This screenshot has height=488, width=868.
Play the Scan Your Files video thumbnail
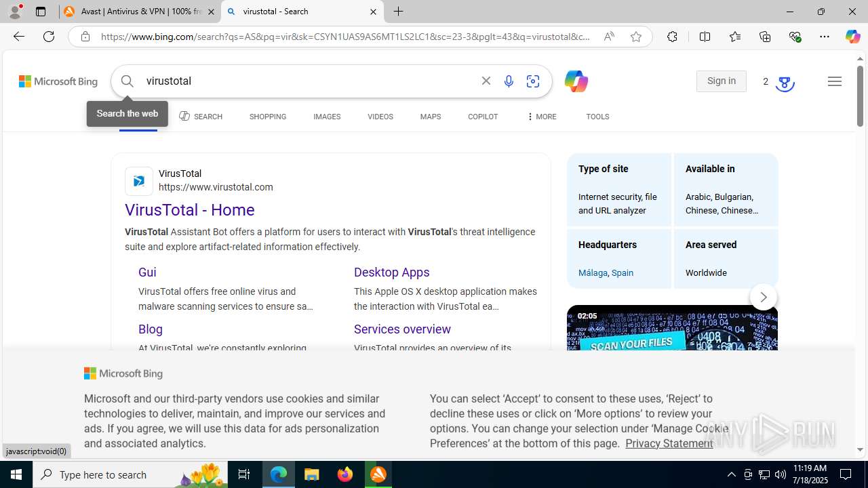(x=672, y=328)
